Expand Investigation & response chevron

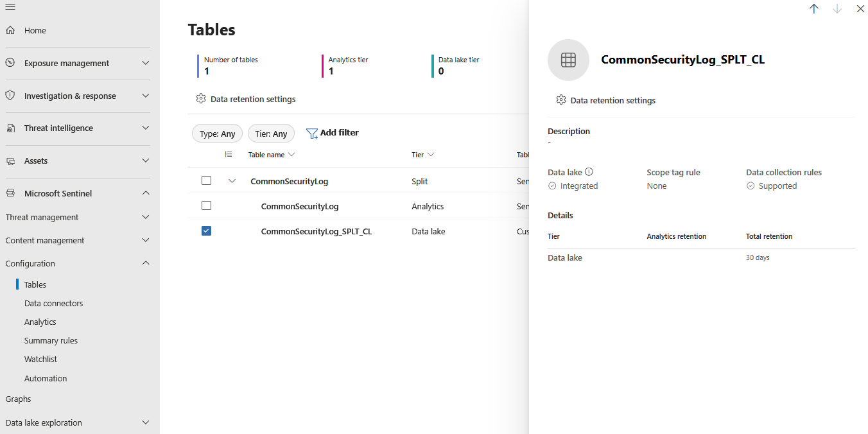pos(146,96)
